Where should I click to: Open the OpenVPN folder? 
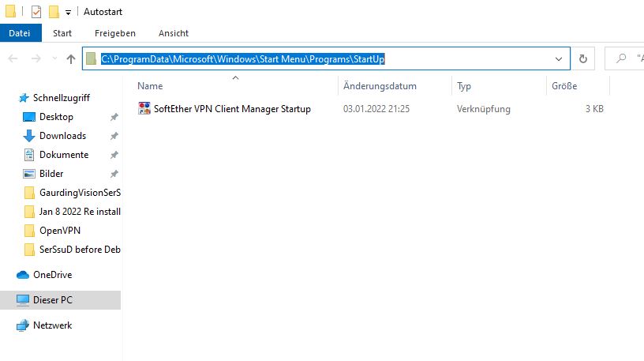click(x=59, y=230)
